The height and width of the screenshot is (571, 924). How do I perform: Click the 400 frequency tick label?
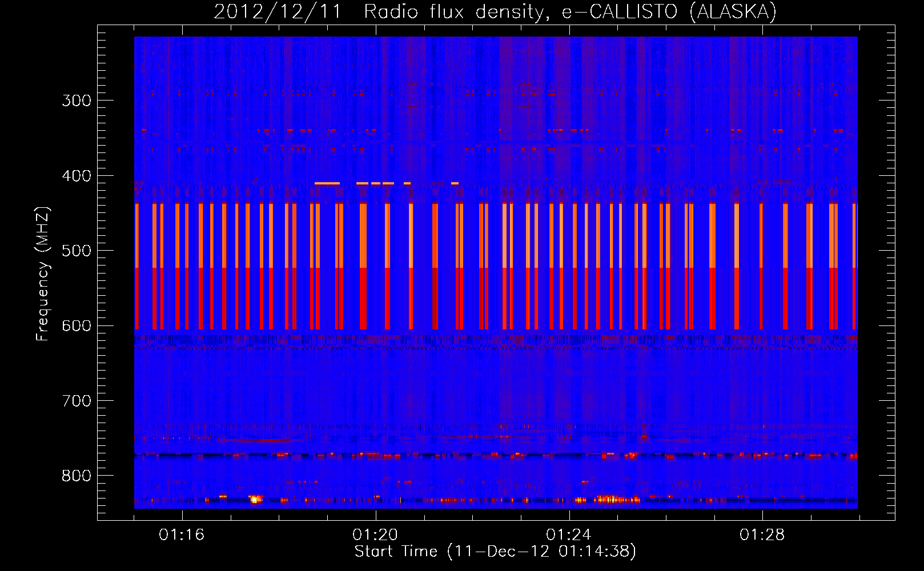(x=77, y=176)
